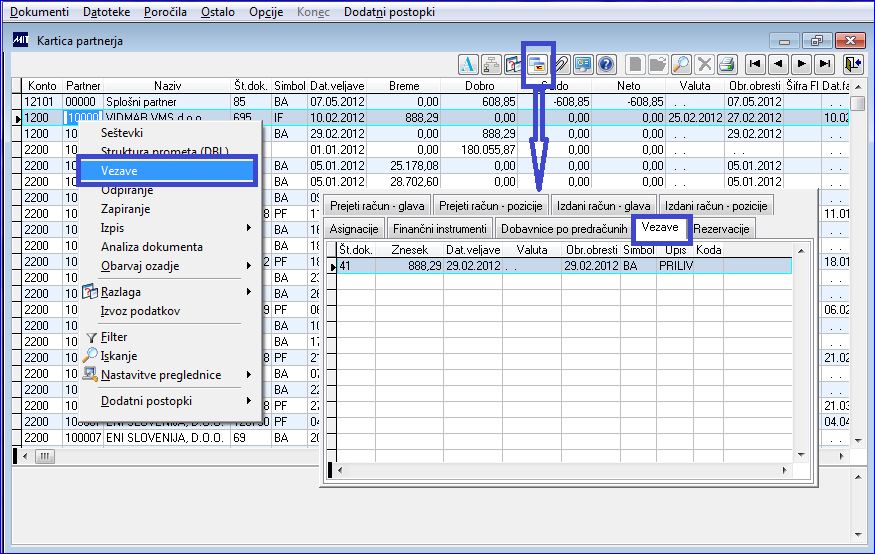The image size is (875, 554).
Task: Select Vezave in the context menu
Action: point(167,171)
